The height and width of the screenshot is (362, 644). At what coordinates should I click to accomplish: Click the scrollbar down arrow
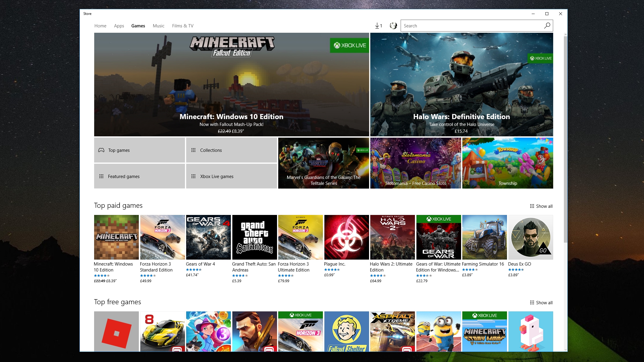(x=565, y=350)
